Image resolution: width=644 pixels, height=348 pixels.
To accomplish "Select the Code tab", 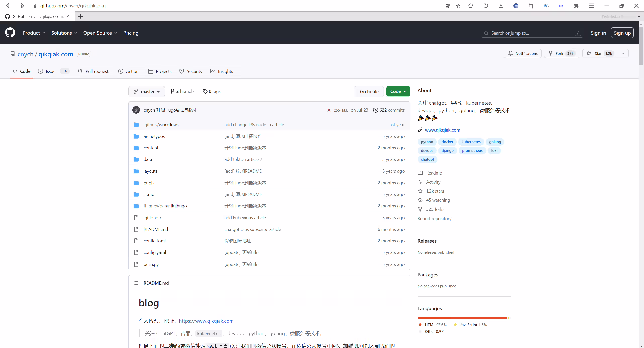I will coord(22,71).
